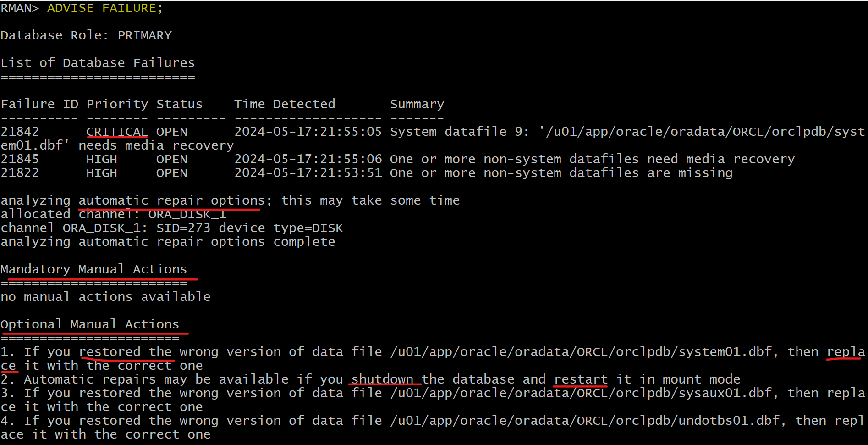The width and height of the screenshot is (868, 445).
Task: Click failure ID 21822
Action: click(20, 173)
